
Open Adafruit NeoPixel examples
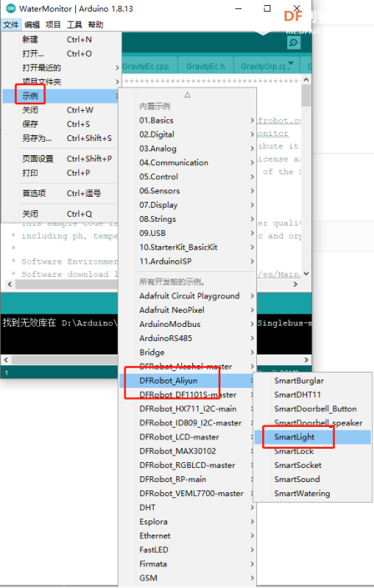188,309
